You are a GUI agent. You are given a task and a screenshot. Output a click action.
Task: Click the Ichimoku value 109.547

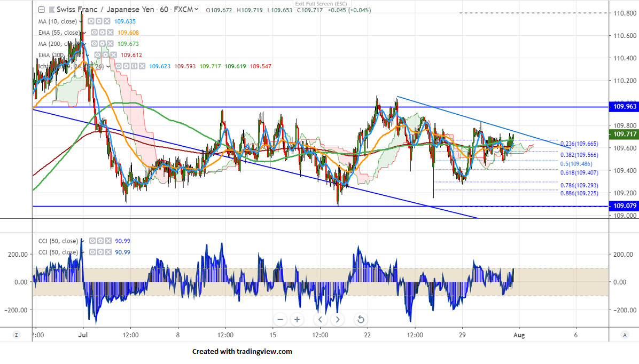tap(261, 66)
